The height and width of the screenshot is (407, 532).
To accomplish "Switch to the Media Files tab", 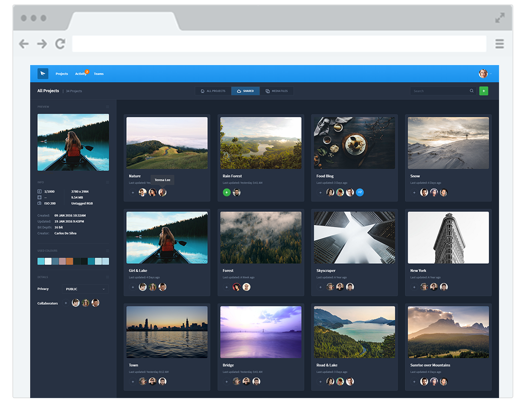I will click(x=276, y=91).
